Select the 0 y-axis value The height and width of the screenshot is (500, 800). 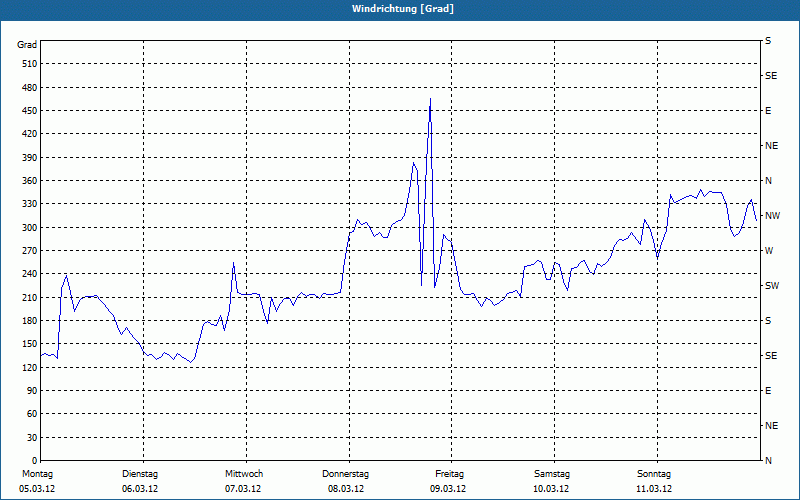click(x=35, y=461)
